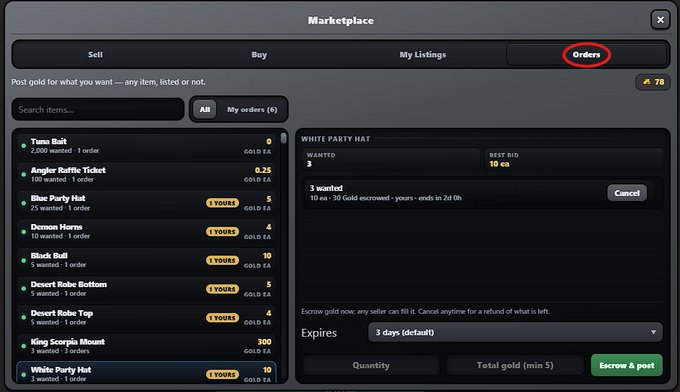Choose the Black Bull order row
The width and height of the screenshot is (680, 392).
coord(147,261)
